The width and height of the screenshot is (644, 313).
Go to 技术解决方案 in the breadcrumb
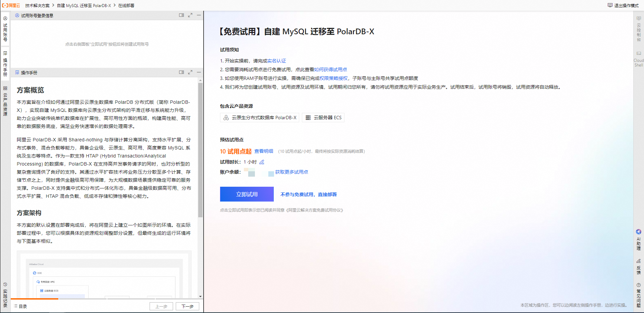[x=37, y=5]
